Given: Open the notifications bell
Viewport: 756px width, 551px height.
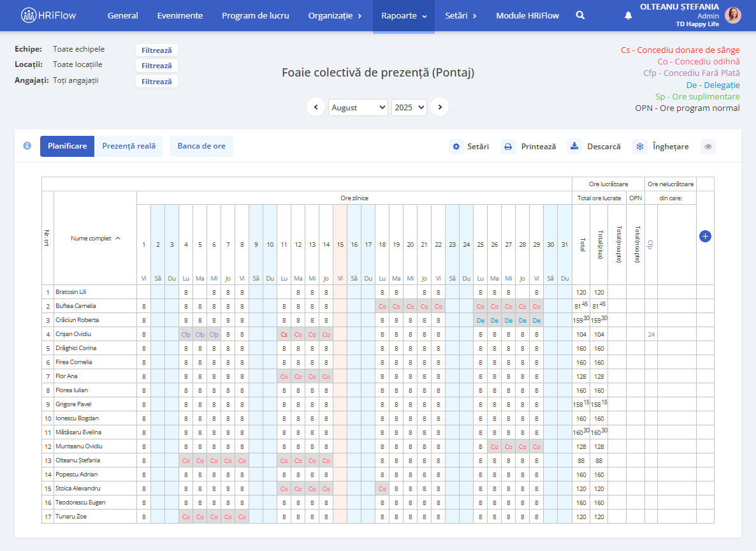Looking at the screenshot, I should pos(628,16).
